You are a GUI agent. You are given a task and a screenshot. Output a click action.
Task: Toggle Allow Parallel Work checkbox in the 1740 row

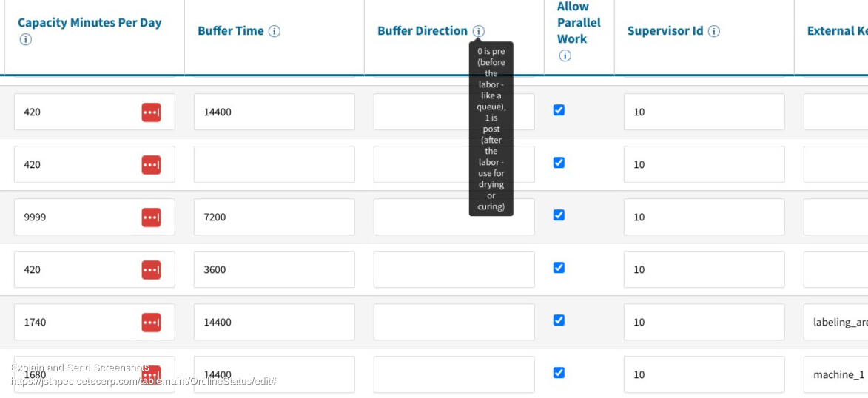point(559,320)
